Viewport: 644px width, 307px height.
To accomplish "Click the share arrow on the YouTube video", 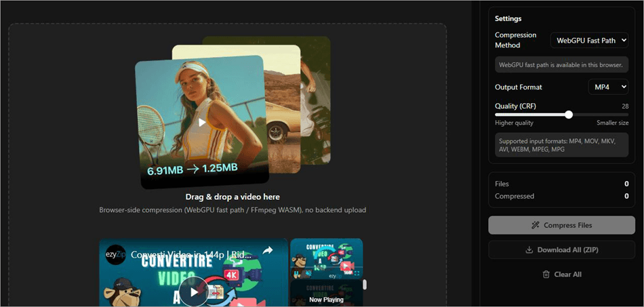I will [268, 250].
